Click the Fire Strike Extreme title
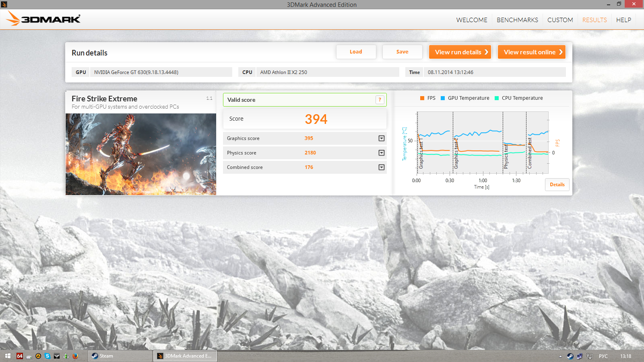Viewport: 644px width, 362px height. pyautogui.click(x=104, y=99)
